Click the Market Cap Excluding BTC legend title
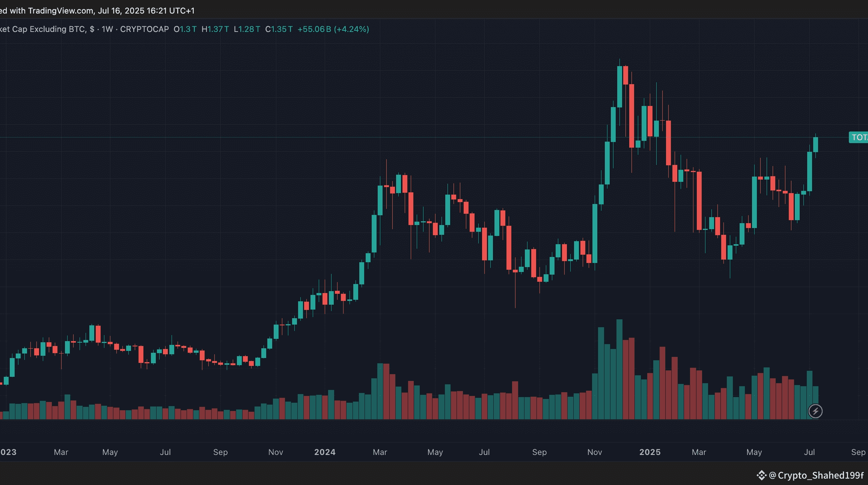Viewport: 868px width, 485px height. [x=42, y=29]
